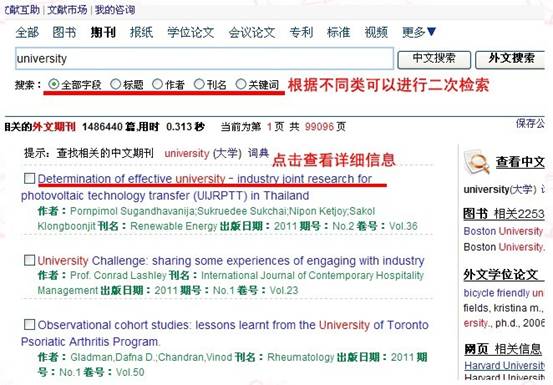Open the Harvard University web link
Image resolution: width=553 pixels, height=385 pixels.
coord(505,365)
